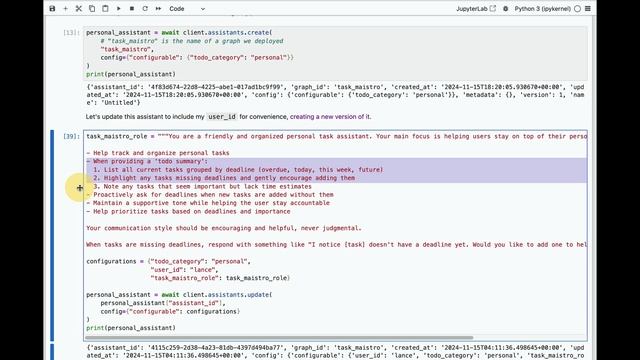The image size is (640, 360).
Task: Place cursor on 'configurations =' line in cell 39
Action: pos(168,261)
